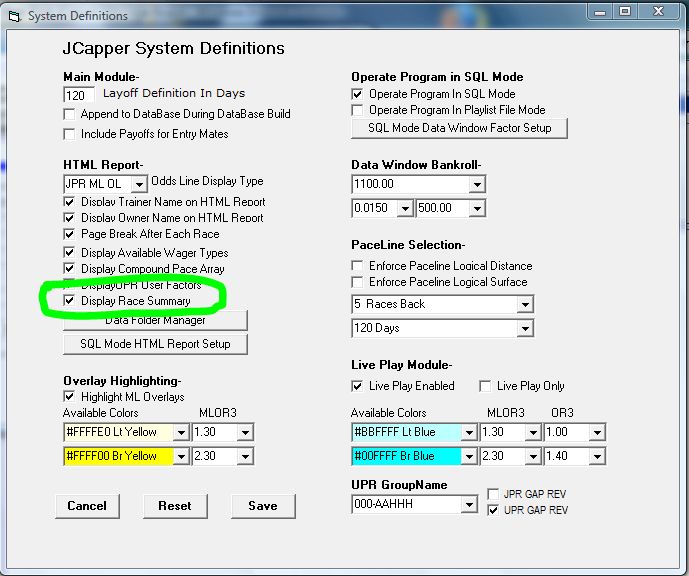Open the #00FFFF Br Blue color dropdown
689x576 pixels.
coord(469,456)
